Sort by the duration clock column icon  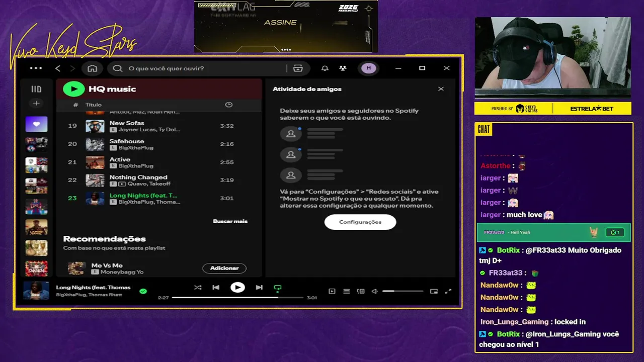pyautogui.click(x=228, y=105)
